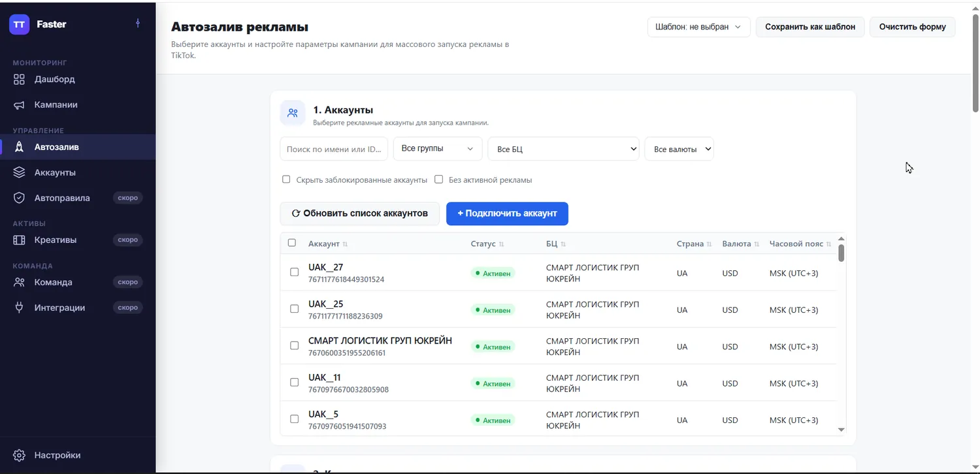The width and height of the screenshot is (980, 474).
Task: Click the plug icon for Интеграции
Action: [x=19, y=308]
